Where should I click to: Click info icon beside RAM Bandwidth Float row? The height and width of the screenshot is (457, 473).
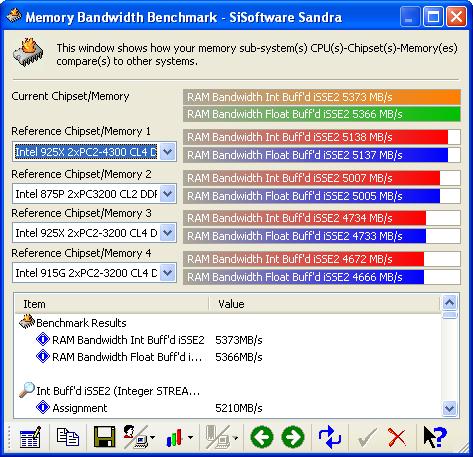(43, 356)
